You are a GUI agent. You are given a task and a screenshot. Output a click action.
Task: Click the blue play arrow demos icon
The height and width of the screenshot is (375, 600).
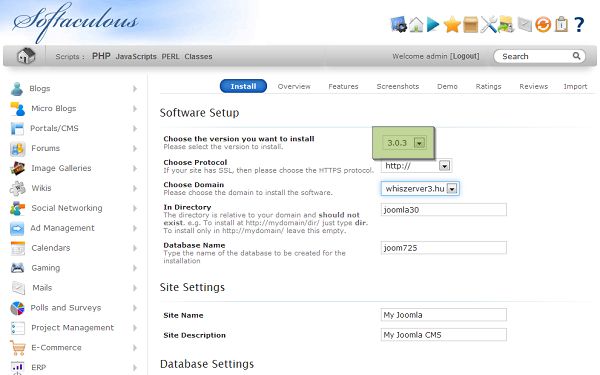[433, 24]
